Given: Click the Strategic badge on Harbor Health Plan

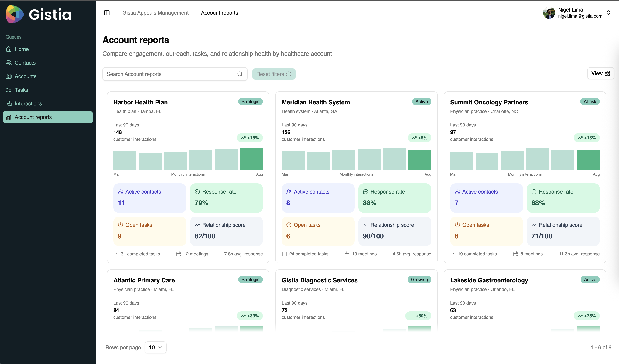Looking at the screenshot, I should (250, 102).
